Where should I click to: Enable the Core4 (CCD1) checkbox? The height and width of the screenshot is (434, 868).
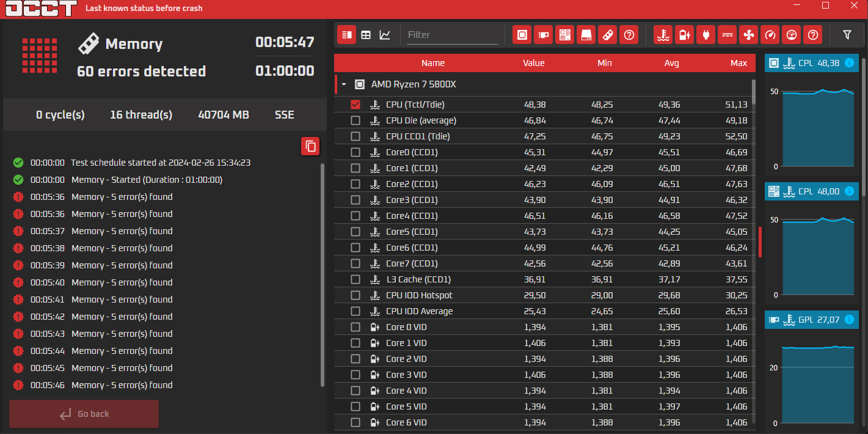356,216
